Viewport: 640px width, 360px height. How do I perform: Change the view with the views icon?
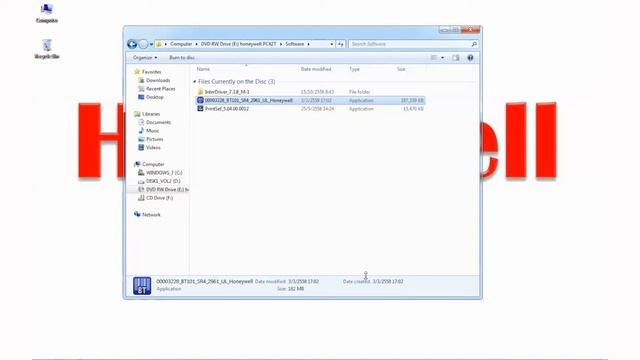pos(434,58)
